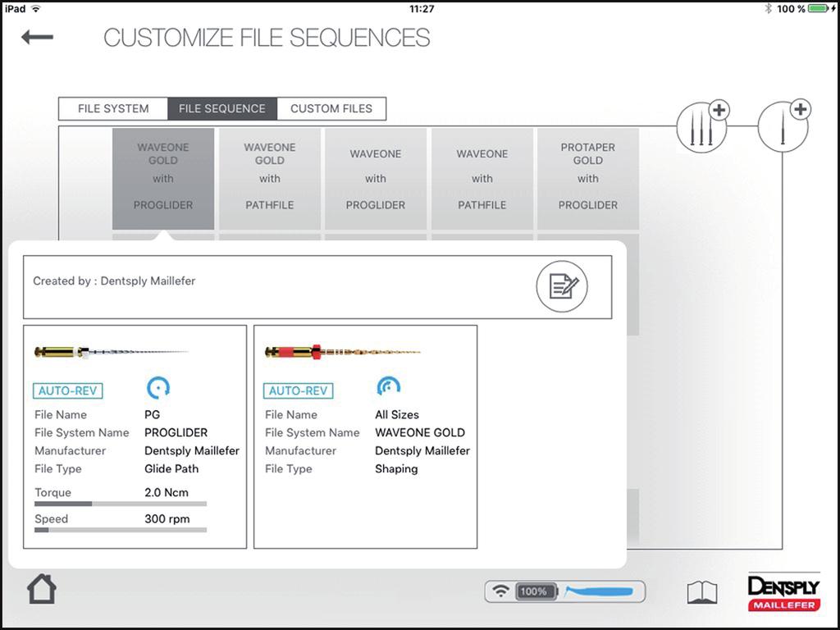Select WAVEONE GOLD with PROGLIDER sequence
The width and height of the screenshot is (840, 630).
click(163, 178)
